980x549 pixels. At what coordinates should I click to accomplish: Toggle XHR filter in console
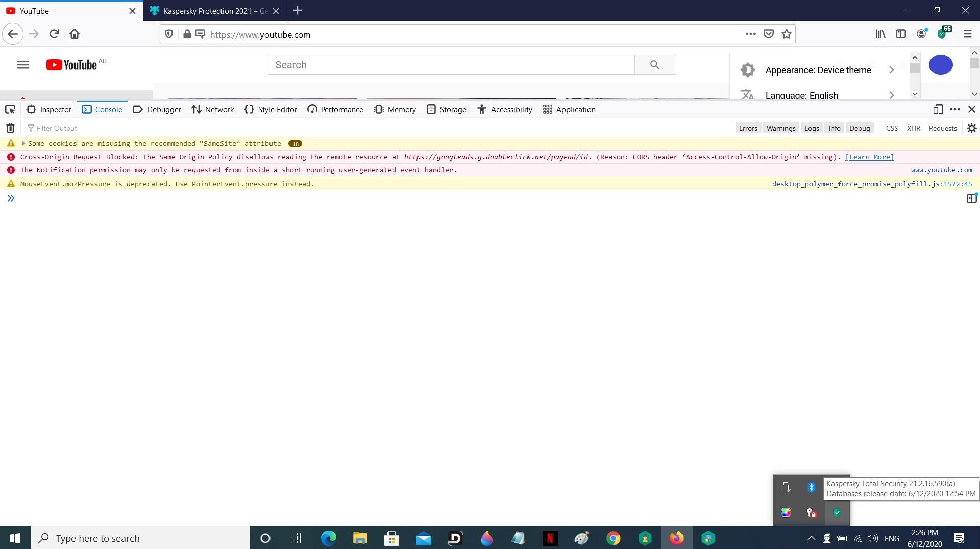click(x=913, y=128)
